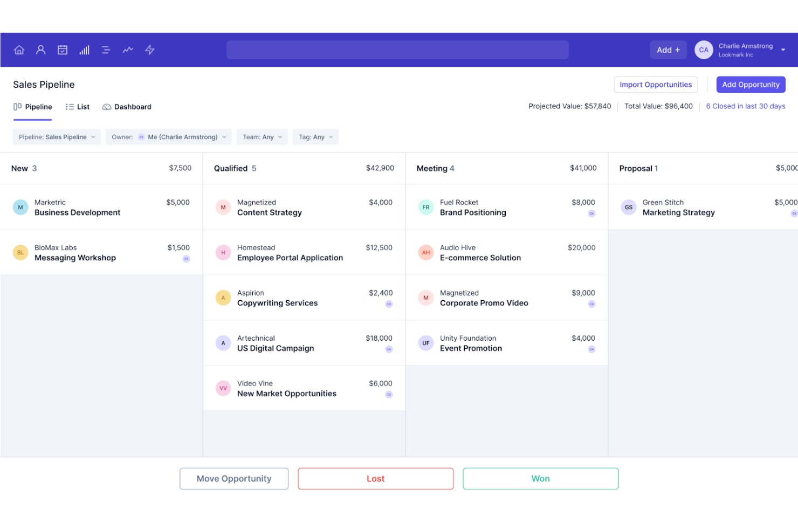Open the Calendar icon in the top navigation
This screenshot has width=798, height=532.
click(62, 50)
